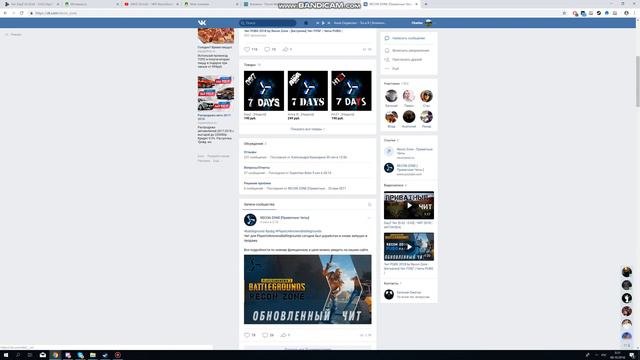Share the top post

tap(285, 49)
